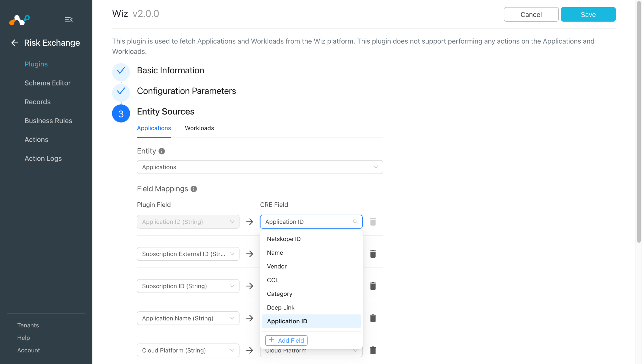Image resolution: width=642 pixels, height=364 pixels.
Task: Open Business Rules in the sidebar
Action: click(x=48, y=121)
